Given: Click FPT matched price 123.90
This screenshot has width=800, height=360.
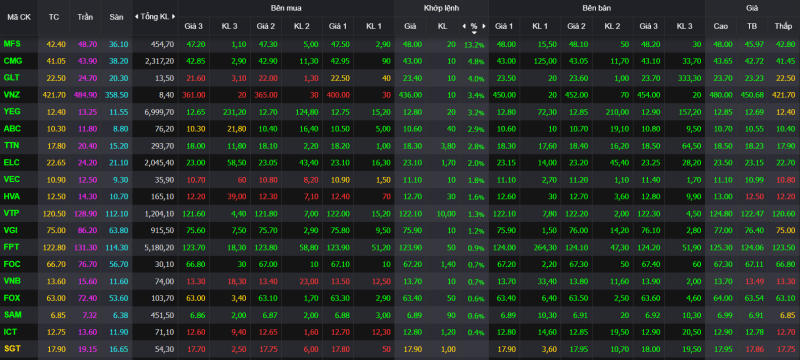Looking at the screenshot, I should pyautogui.click(x=410, y=247).
